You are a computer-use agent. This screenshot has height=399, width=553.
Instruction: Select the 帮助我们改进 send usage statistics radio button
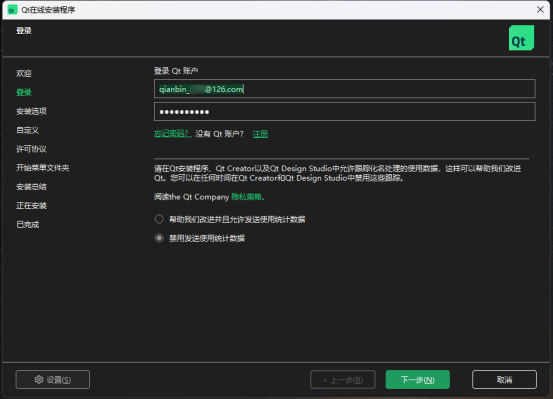tap(159, 219)
